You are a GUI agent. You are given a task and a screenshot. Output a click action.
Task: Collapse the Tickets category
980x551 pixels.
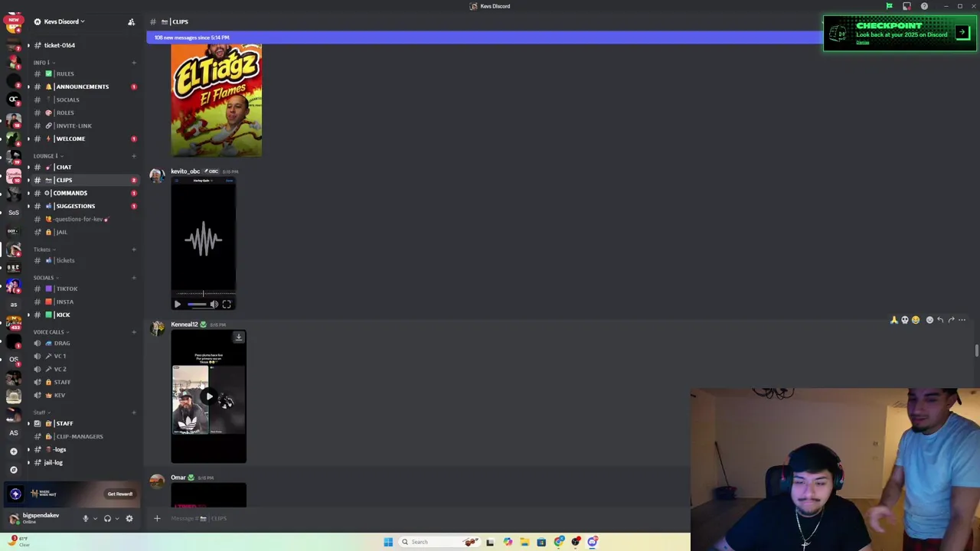(44, 249)
